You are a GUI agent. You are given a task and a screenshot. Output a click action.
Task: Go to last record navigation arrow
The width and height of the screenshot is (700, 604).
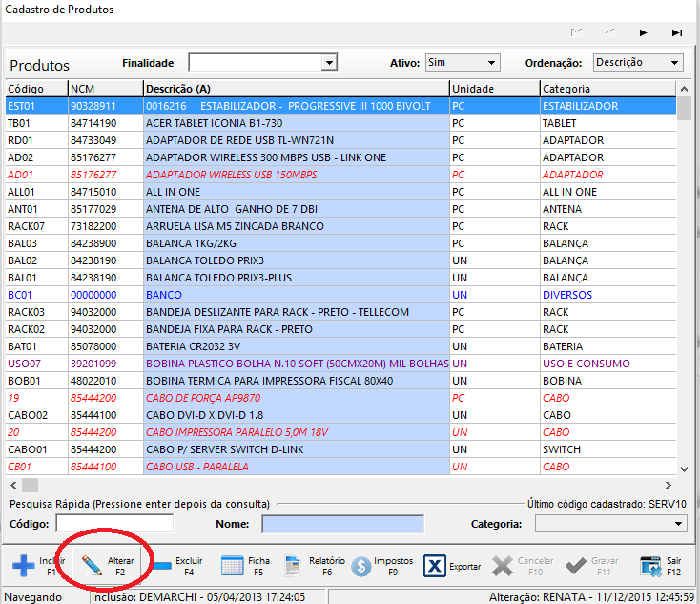click(x=677, y=32)
